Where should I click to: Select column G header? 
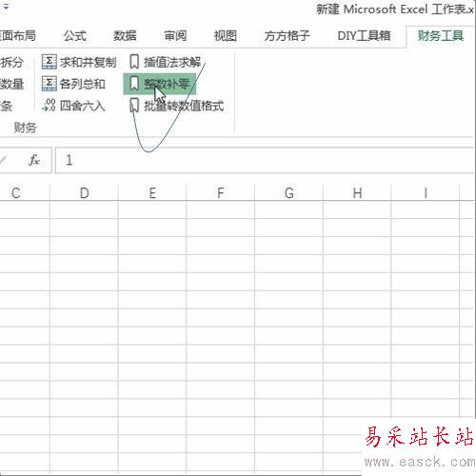[288, 192]
